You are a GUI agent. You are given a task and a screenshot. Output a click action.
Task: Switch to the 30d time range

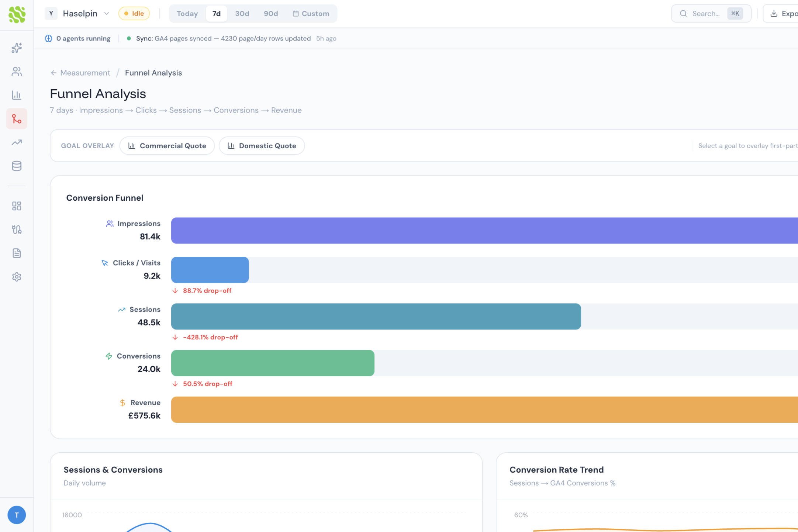pos(242,14)
